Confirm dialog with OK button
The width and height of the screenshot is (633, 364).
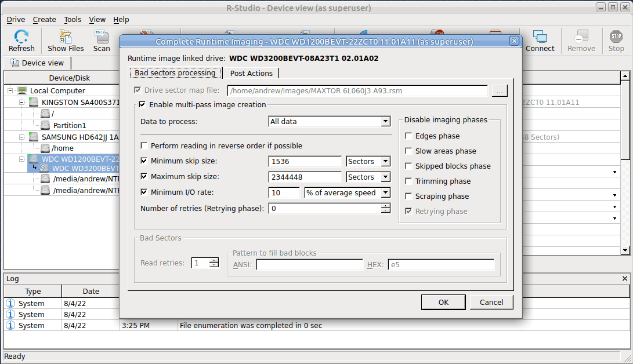(443, 302)
